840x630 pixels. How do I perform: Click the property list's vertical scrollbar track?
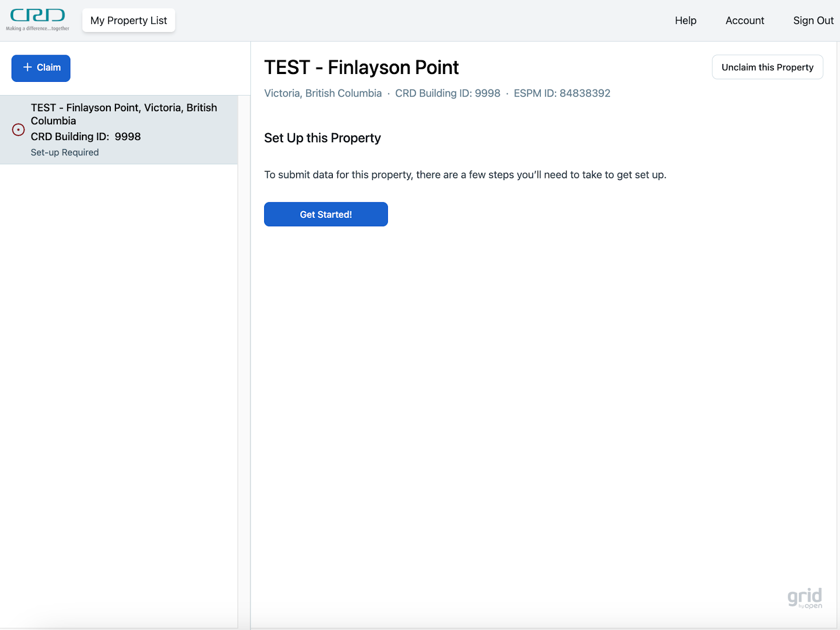coord(244,367)
